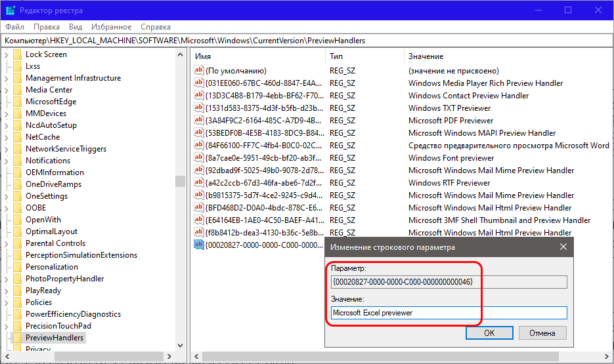This screenshot has height=364, width=614.
Task: Select the PrecisionTouchPad tree item
Action: tap(58, 326)
